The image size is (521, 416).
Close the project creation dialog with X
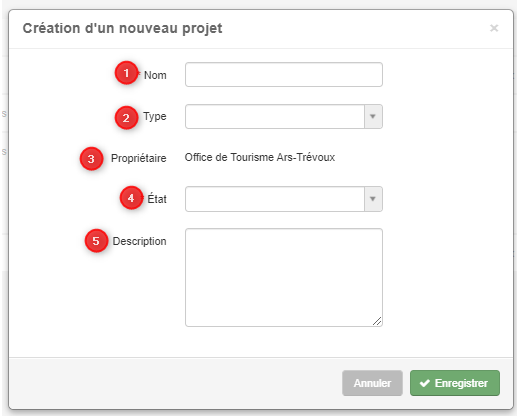(x=494, y=28)
